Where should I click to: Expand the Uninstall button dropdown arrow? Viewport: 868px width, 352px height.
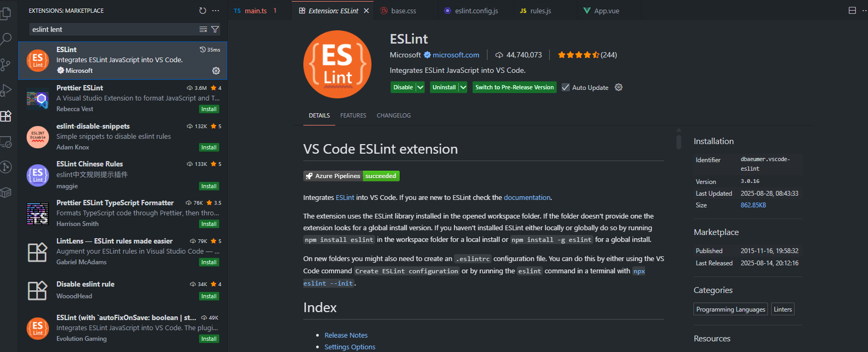click(463, 87)
